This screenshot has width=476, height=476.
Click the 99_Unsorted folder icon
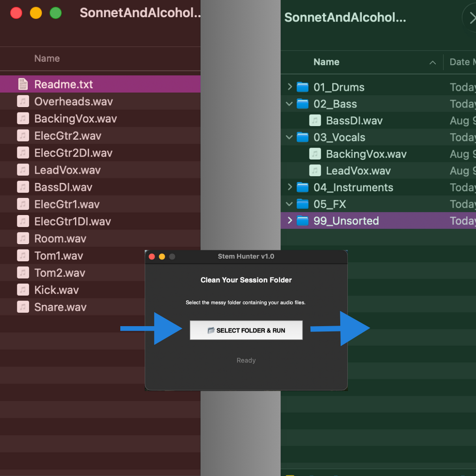tap(303, 221)
